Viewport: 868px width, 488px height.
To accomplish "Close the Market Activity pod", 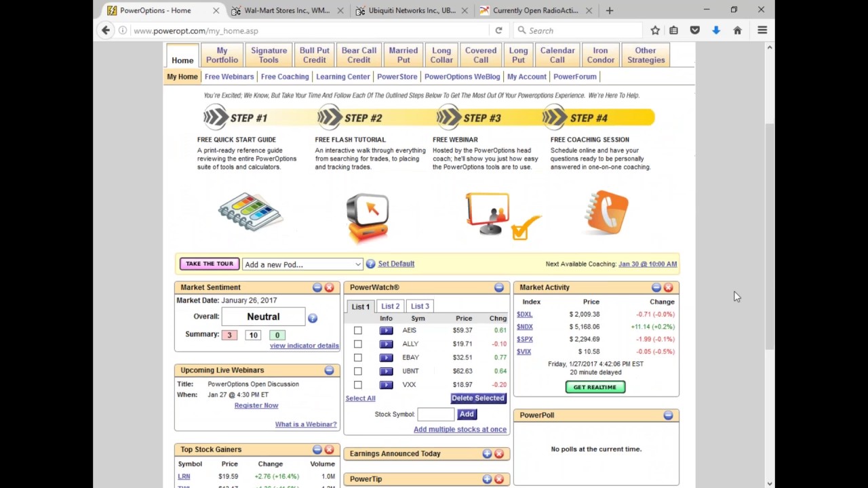I will [x=668, y=287].
